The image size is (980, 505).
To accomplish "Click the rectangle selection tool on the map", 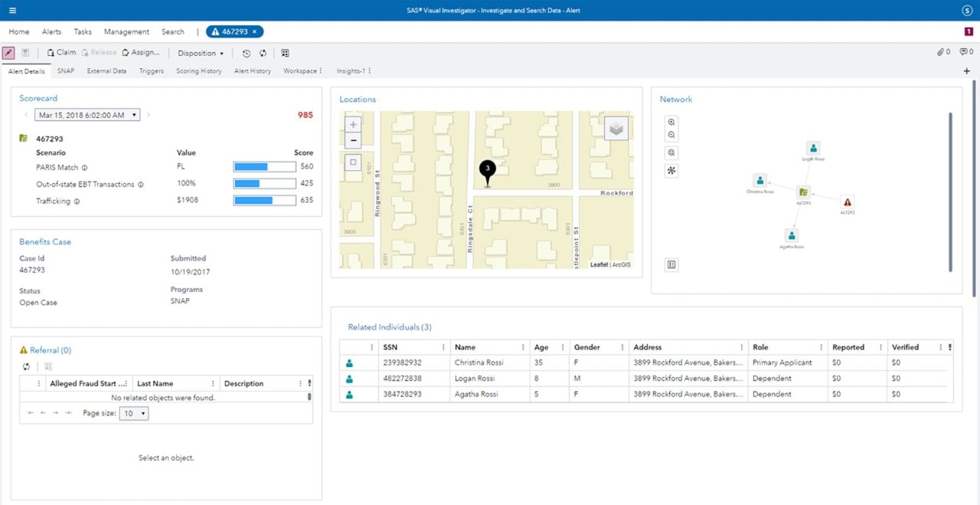I will coord(352,162).
